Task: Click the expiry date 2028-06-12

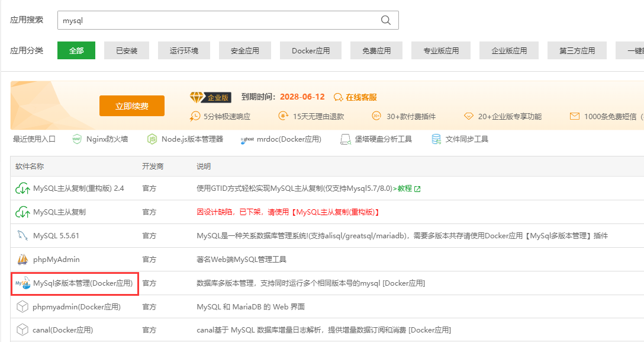Action: tap(302, 97)
